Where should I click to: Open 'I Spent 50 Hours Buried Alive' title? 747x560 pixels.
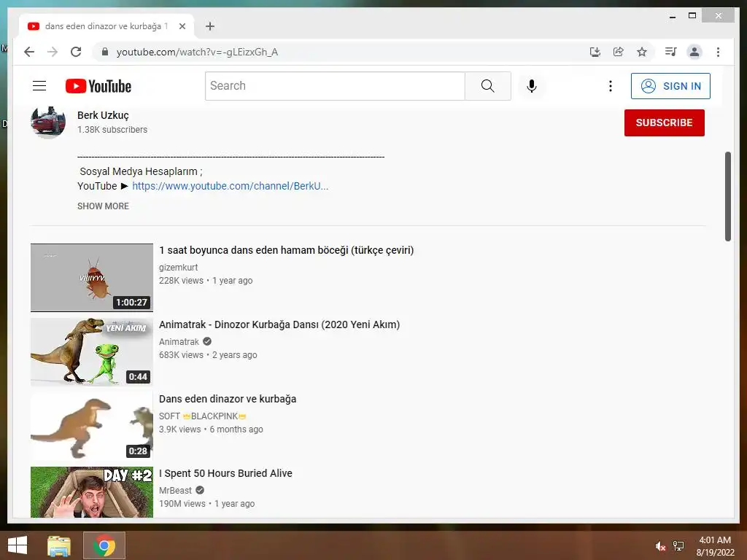coord(226,473)
